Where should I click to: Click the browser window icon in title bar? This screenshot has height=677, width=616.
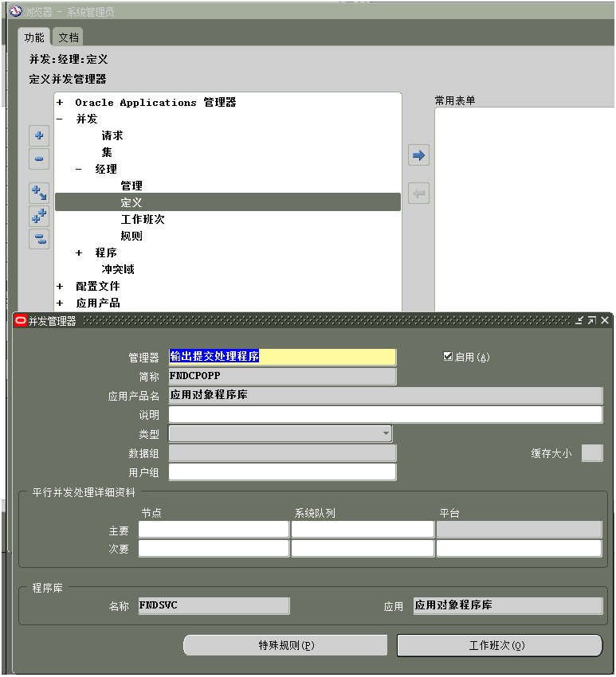pyautogui.click(x=16, y=11)
